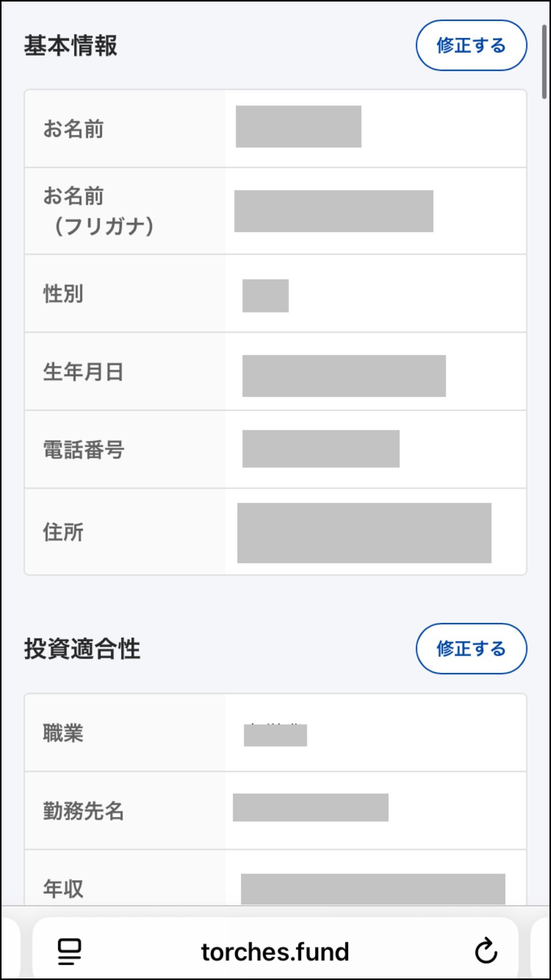Select the 勤務先名 field value
551x980 pixels.
310,807
